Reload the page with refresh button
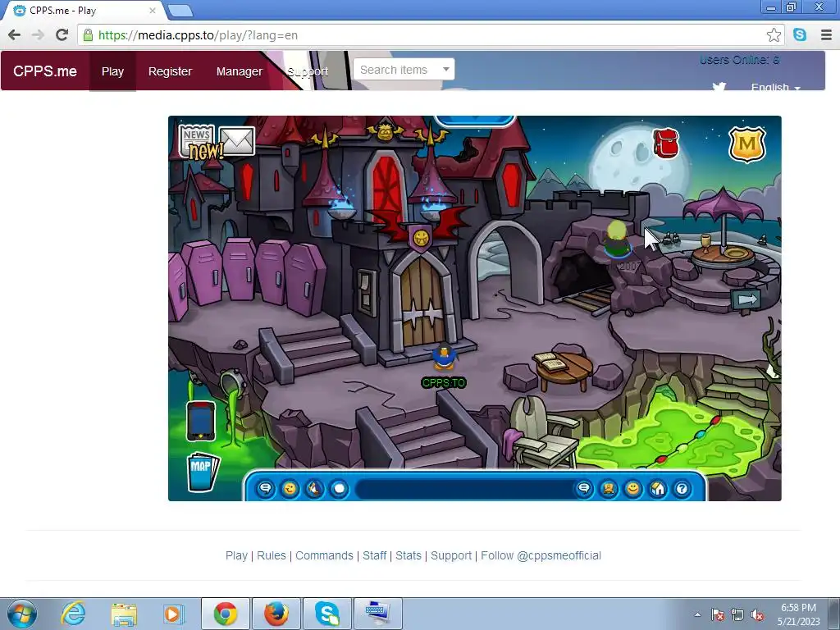This screenshot has width=840, height=630. coord(62,35)
